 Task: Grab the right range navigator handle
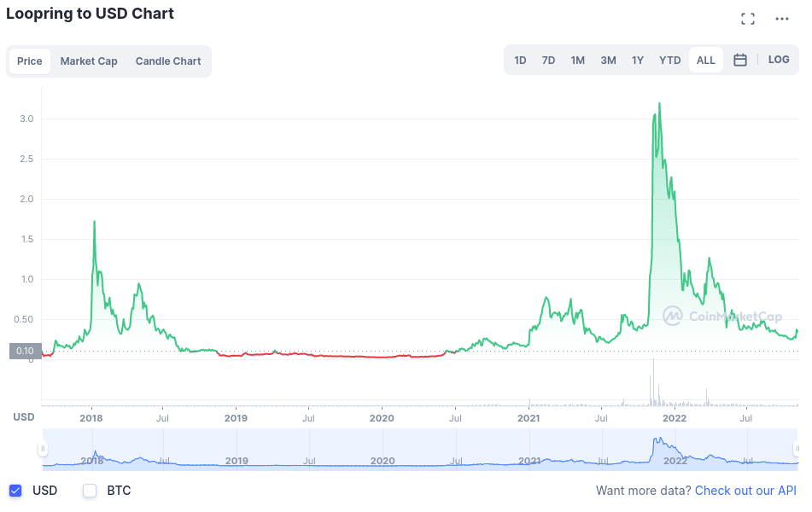point(797,448)
